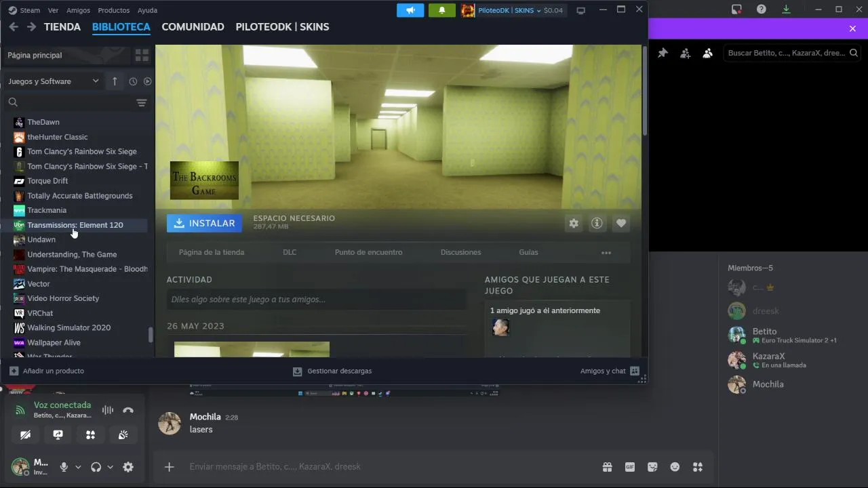Screen dimensions: 868x488
Task: Turn on Discord camera
Action: (x=25, y=434)
